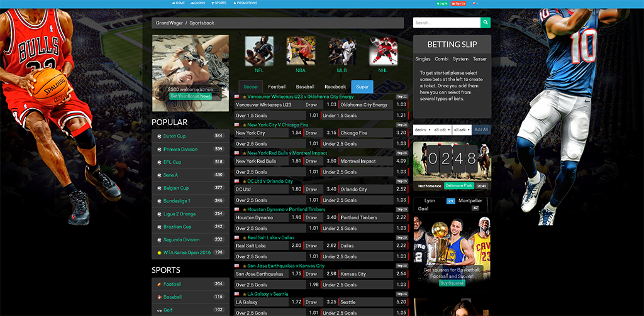Go to HOME in the top navigation
644x316 pixels.
179,3
